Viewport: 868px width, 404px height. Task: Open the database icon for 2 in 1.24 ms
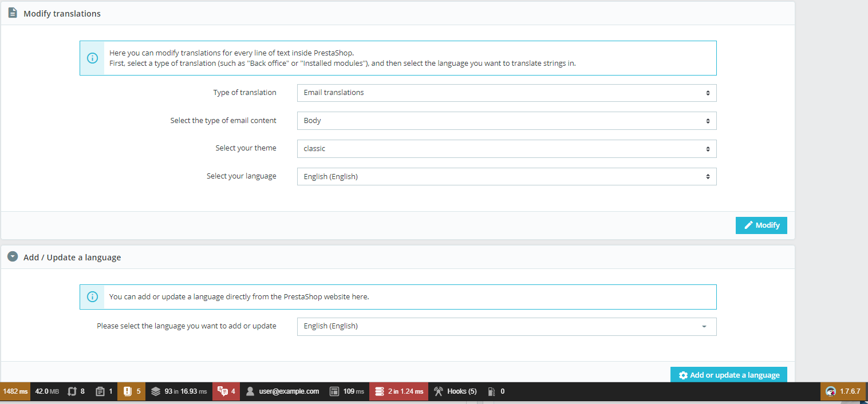[379, 391]
